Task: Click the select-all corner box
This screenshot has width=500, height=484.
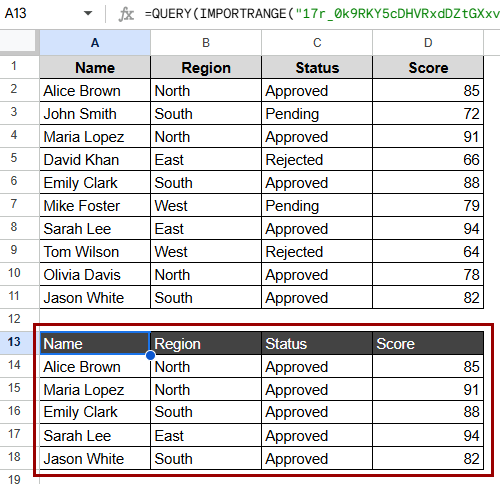Action: (x=18, y=41)
